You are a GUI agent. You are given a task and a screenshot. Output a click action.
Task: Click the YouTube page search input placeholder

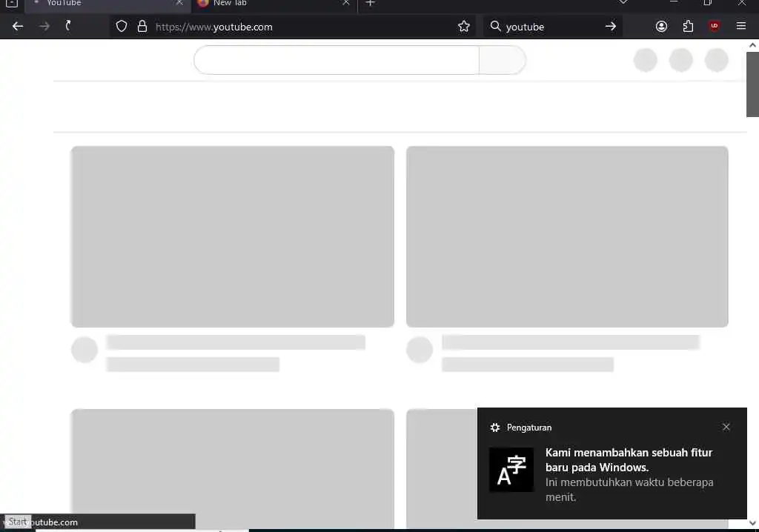337,60
